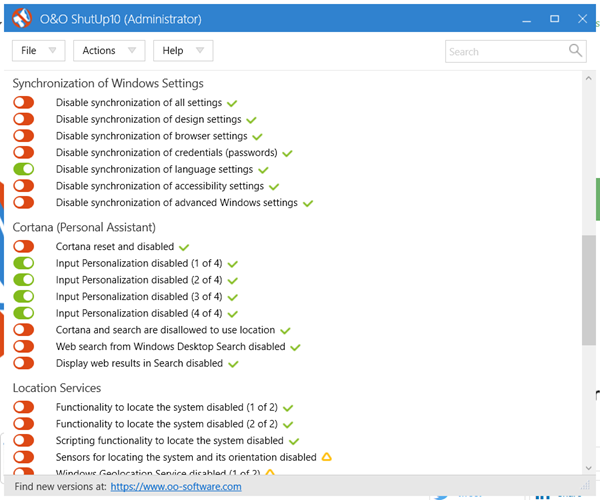
Task: Enable 'Cortana reset and disabled' switch
Action: point(24,246)
